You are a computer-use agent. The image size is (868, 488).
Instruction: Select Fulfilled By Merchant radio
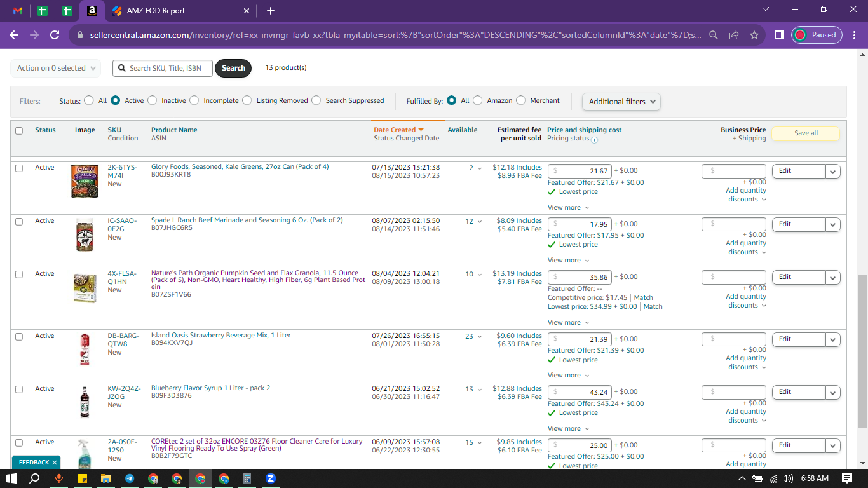click(x=521, y=100)
